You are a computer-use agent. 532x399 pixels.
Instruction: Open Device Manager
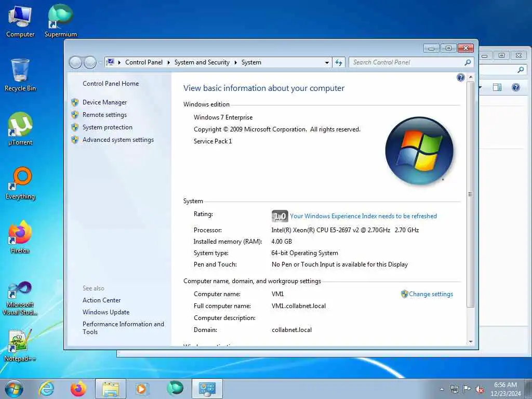[x=104, y=102]
